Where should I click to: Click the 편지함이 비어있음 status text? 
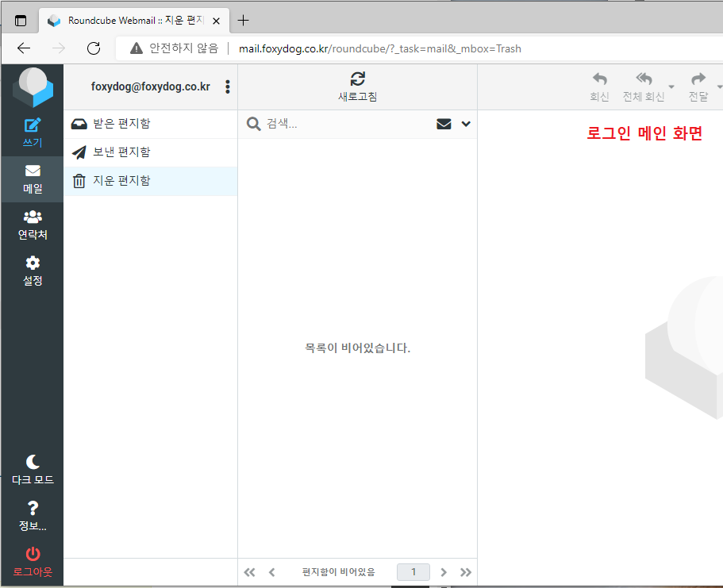tap(338, 572)
